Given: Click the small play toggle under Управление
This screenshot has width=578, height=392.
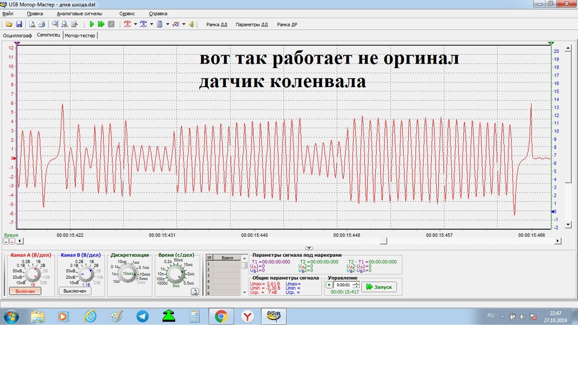Looking at the screenshot, I should (329, 285).
